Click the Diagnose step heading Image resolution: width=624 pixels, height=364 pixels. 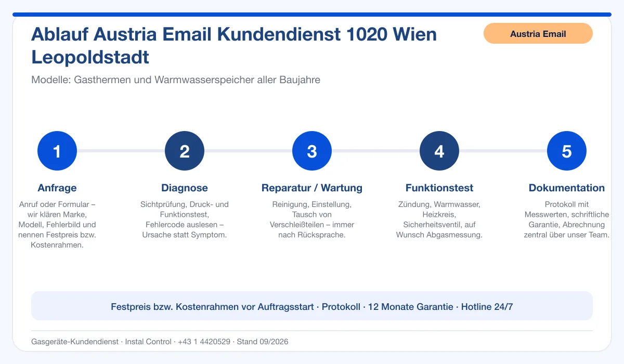click(185, 188)
